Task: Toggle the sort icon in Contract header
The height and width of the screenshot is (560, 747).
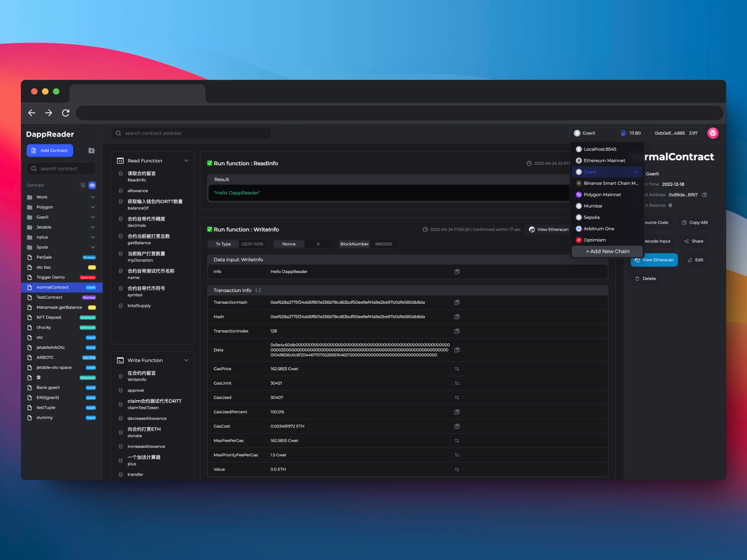Action: (x=82, y=185)
